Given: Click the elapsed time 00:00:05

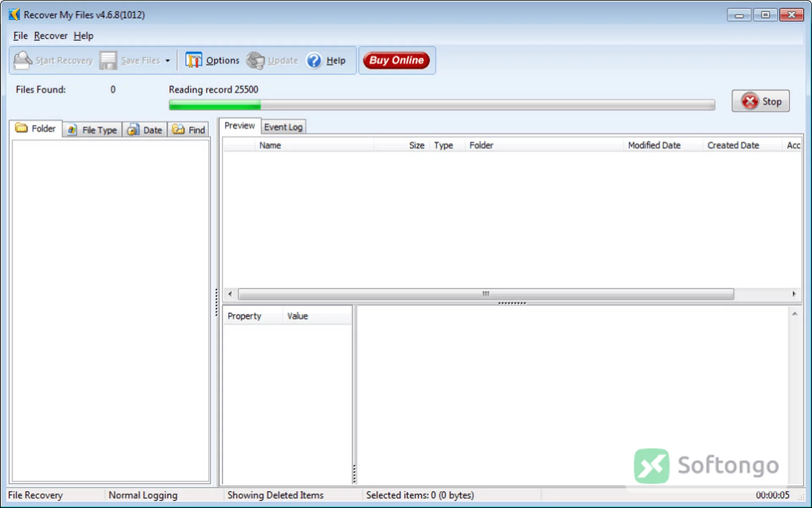Looking at the screenshot, I should coord(773,495).
